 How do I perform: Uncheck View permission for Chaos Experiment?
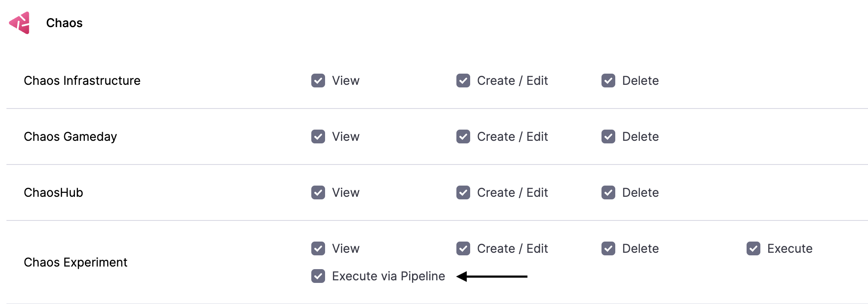pos(318,248)
